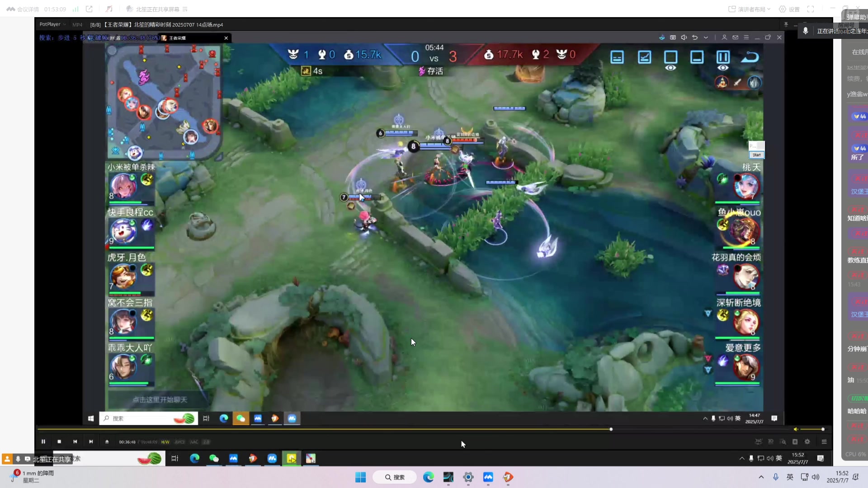The image size is (868, 488).
Task: Skip to next file in PotPlayer
Action: click(x=91, y=442)
